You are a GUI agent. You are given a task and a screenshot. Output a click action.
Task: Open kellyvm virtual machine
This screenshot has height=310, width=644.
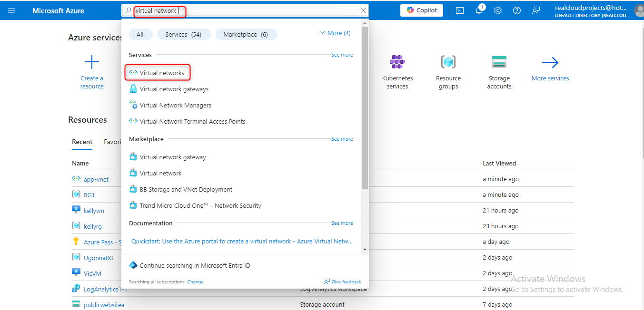click(x=94, y=211)
